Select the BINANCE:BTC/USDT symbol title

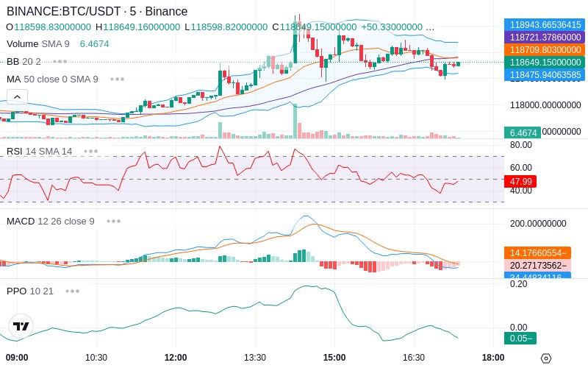[x=97, y=11]
